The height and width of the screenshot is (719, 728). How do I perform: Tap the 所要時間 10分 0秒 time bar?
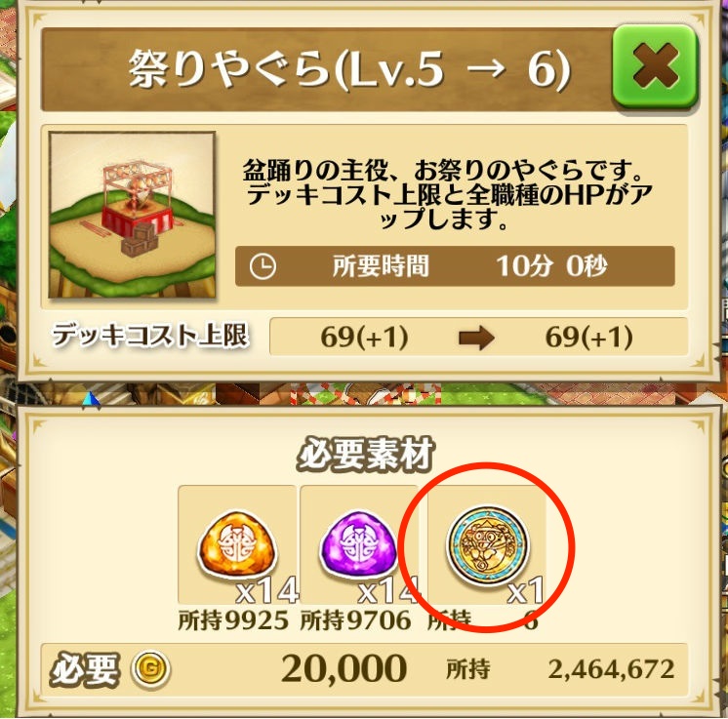pos(455,266)
